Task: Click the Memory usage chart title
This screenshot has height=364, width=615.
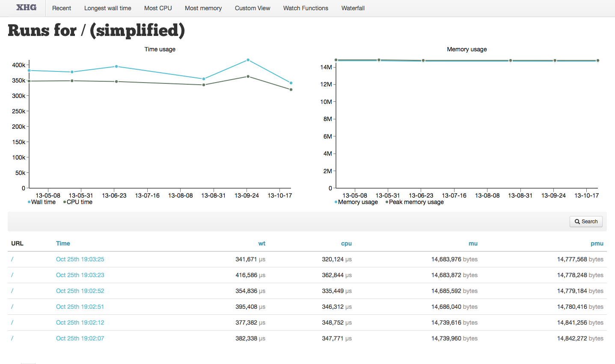Action: coord(467,49)
